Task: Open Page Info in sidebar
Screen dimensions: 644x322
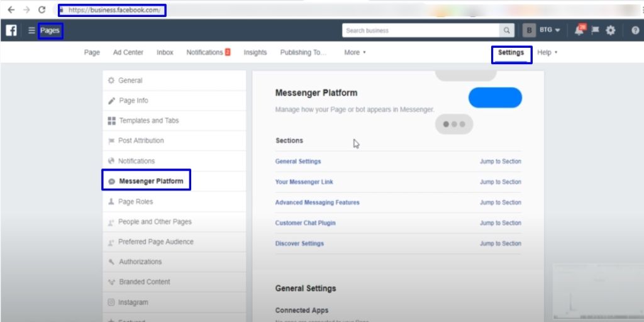Action: [x=174, y=101]
